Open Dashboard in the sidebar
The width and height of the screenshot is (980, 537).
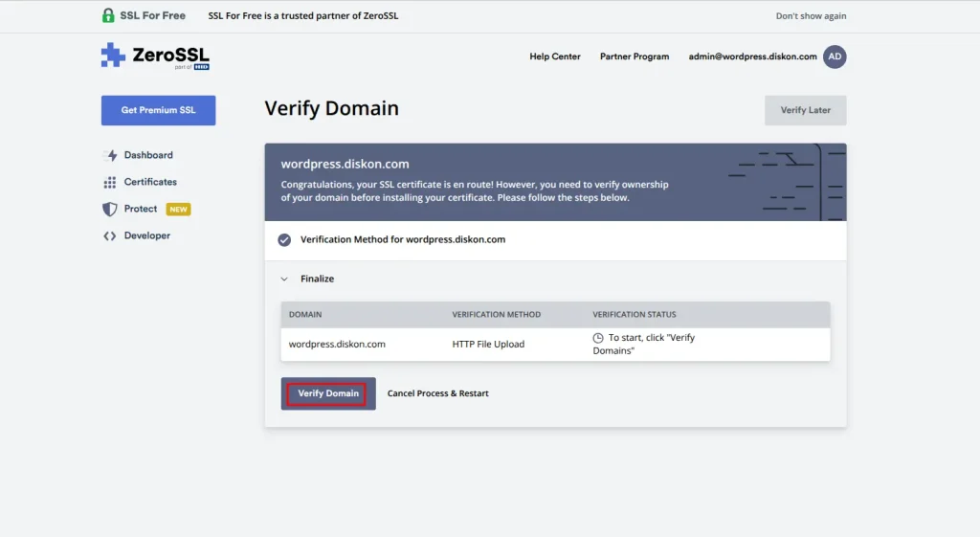coord(148,155)
